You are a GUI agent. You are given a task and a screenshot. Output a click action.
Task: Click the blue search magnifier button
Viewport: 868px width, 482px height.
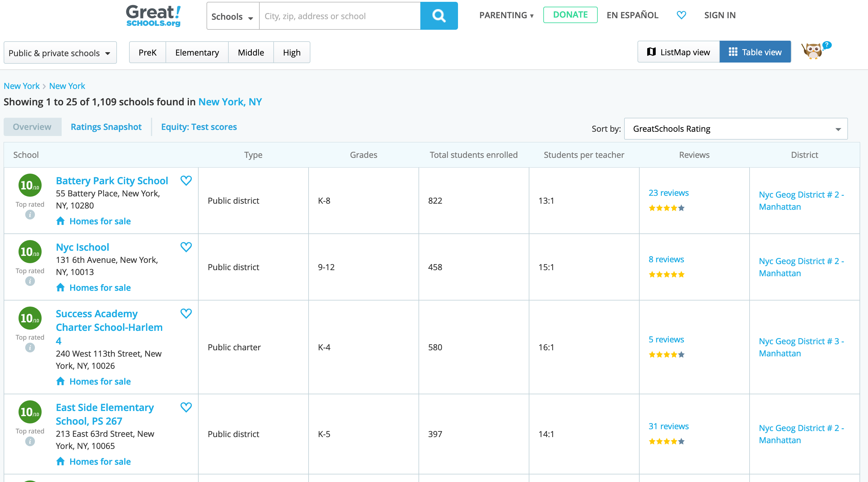point(439,16)
